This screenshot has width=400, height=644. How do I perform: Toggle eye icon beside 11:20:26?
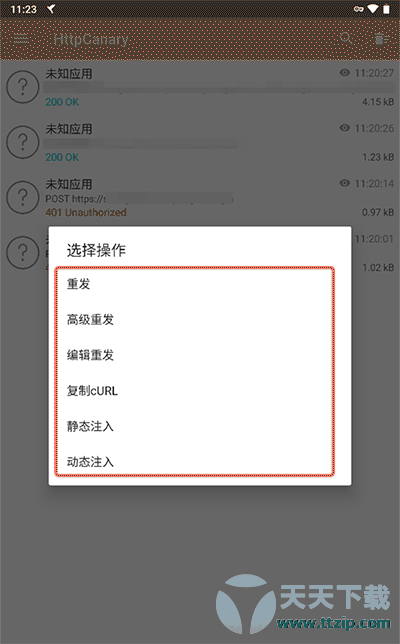[345, 128]
